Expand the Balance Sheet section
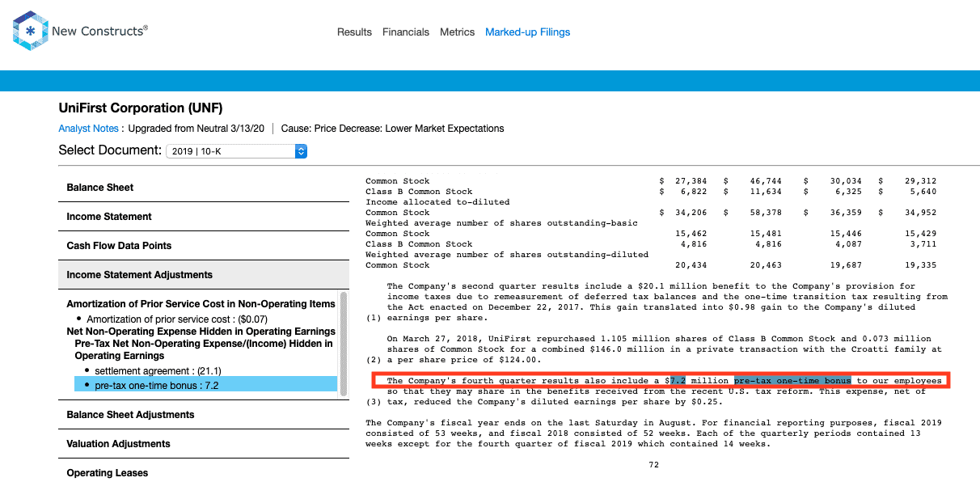This screenshot has height=486, width=980. (x=204, y=188)
